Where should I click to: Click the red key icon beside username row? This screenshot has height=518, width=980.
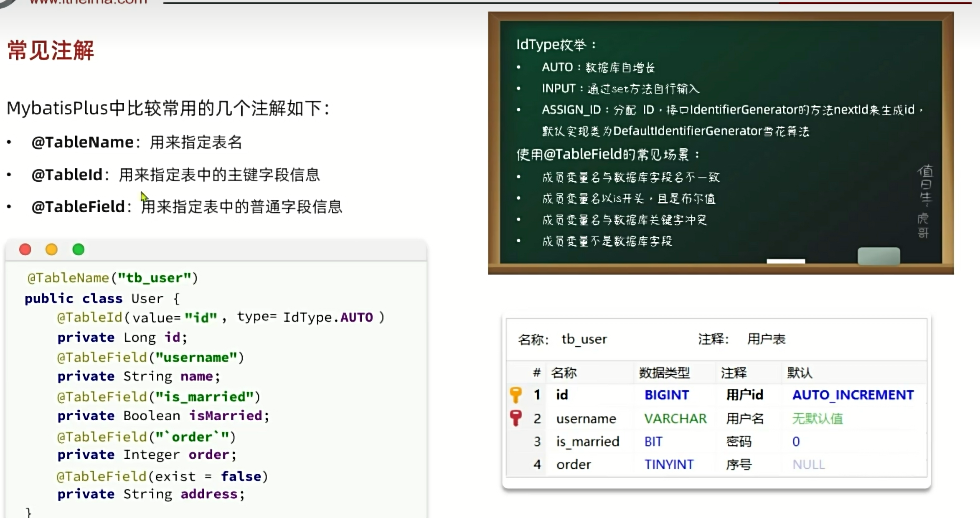point(516,418)
